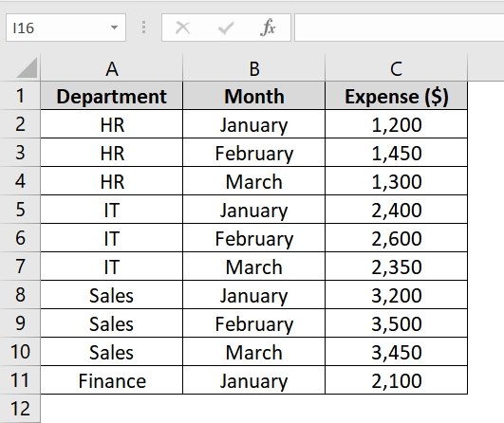The height and width of the screenshot is (423, 504).
Task: Click February in row 9
Action: pyautogui.click(x=254, y=323)
